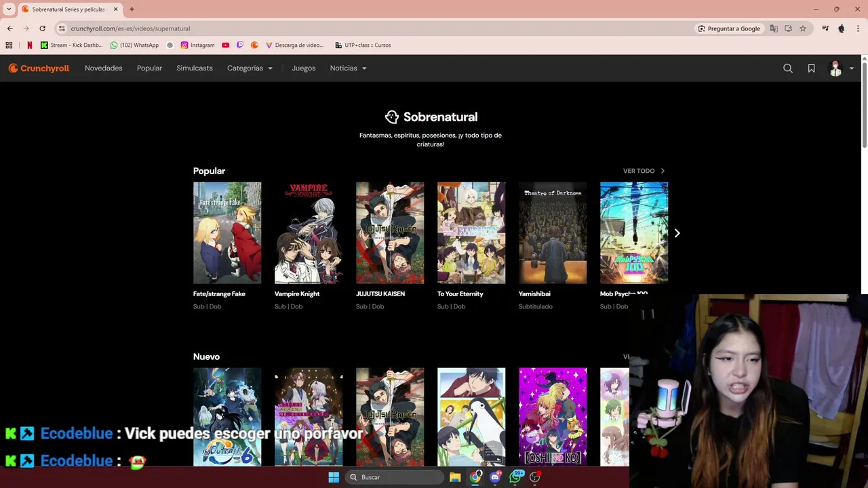Click the taskbar Buscar search box

[x=395, y=477]
